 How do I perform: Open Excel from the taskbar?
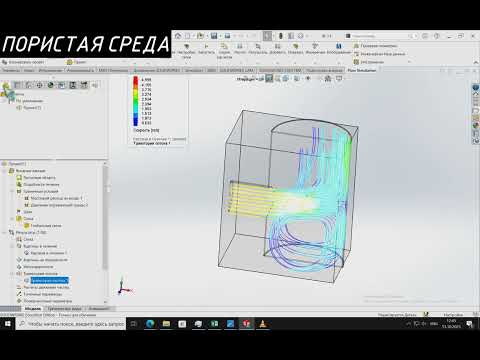[214, 323]
